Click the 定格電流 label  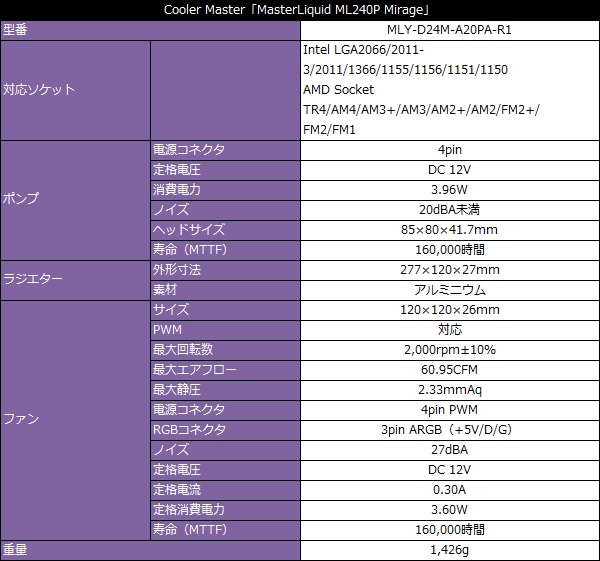(x=177, y=490)
